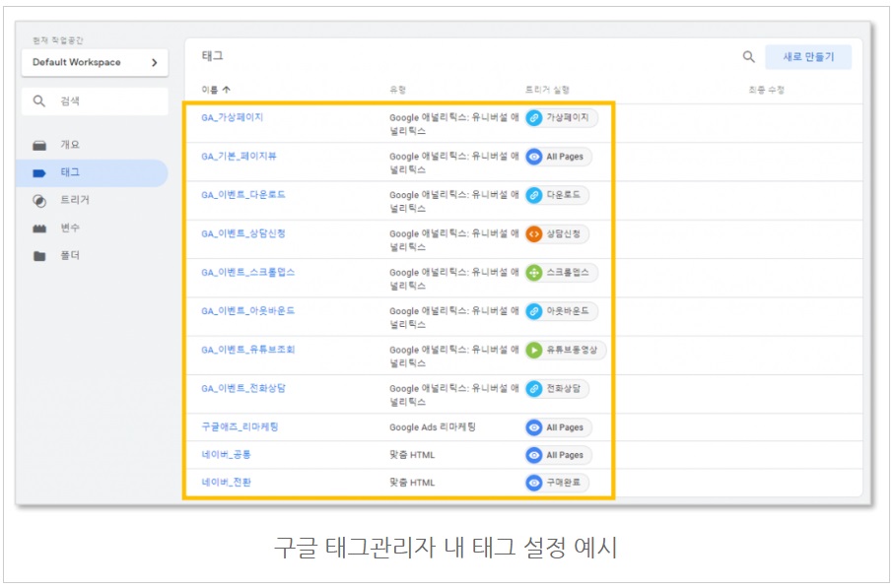Image resolution: width=893 pixels, height=588 pixels.
Task: Sort by the 이름 column header
Action: (215, 90)
